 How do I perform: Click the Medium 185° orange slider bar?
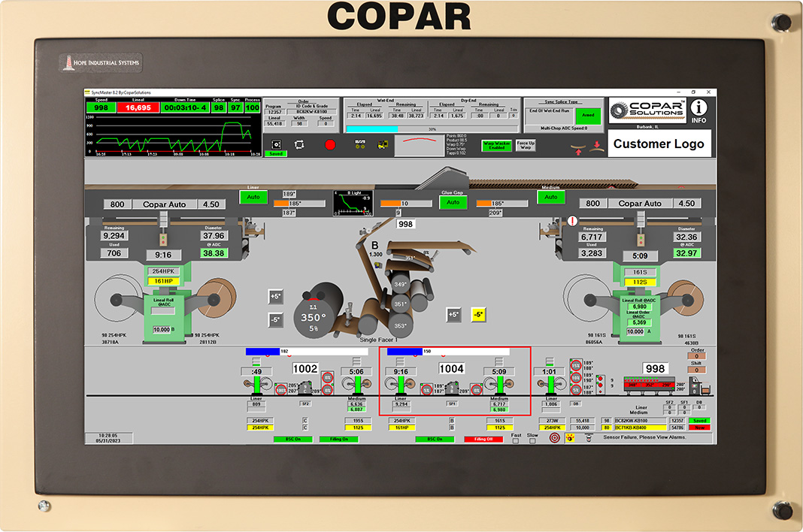502,204
